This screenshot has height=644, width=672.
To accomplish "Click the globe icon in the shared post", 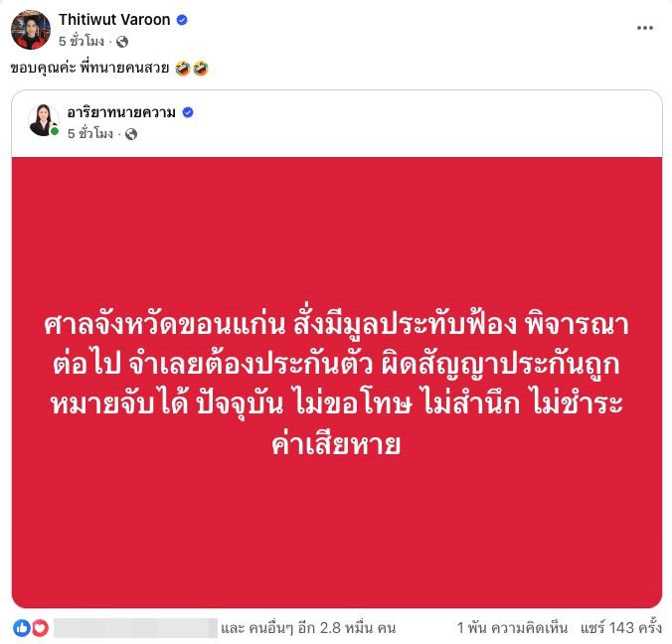I will click(131, 134).
